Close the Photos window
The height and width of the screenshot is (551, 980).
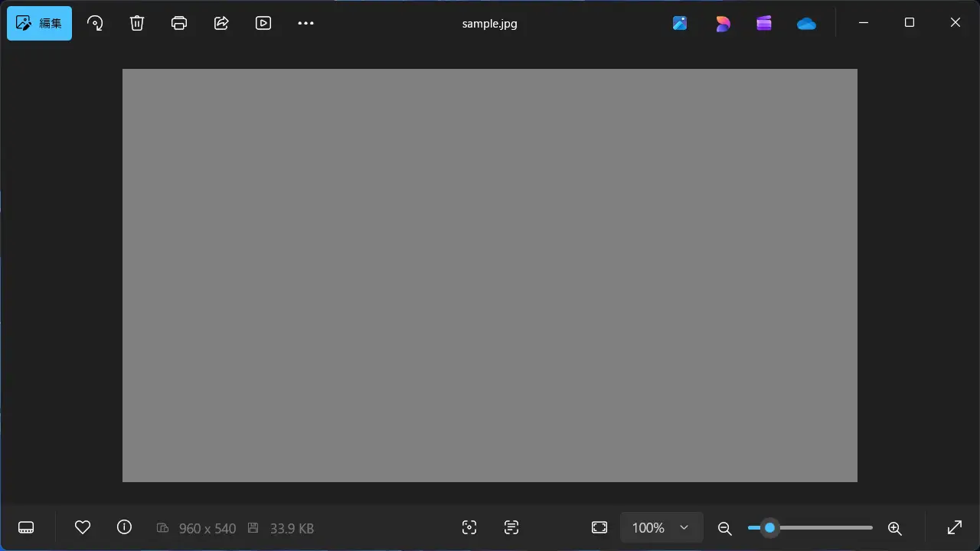tap(955, 23)
